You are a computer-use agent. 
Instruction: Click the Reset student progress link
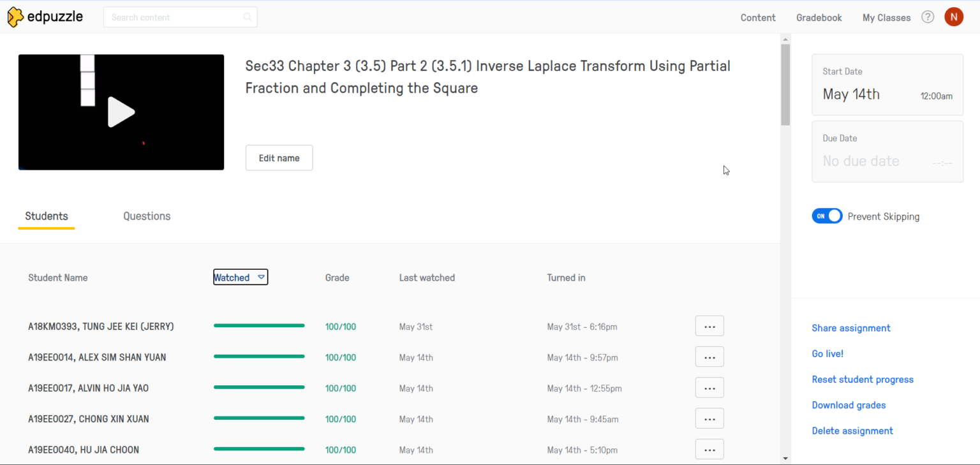(862, 380)
